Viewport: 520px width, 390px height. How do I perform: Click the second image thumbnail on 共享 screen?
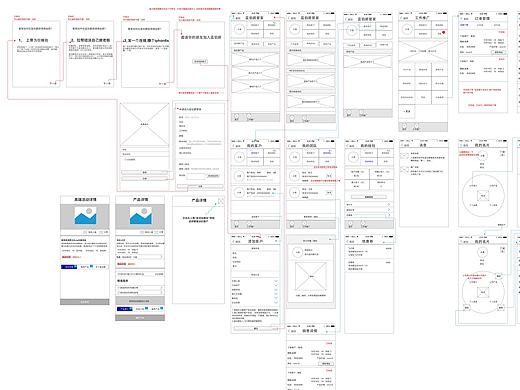click(x=404, y=169)
